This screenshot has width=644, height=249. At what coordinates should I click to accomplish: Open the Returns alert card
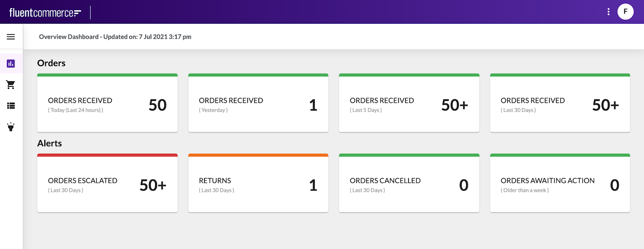click(258, 185)
